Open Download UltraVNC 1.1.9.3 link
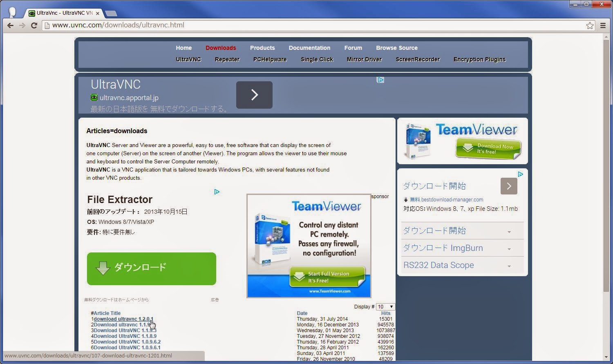The width and height of the screenshot is (613, 364). [125, 331]
